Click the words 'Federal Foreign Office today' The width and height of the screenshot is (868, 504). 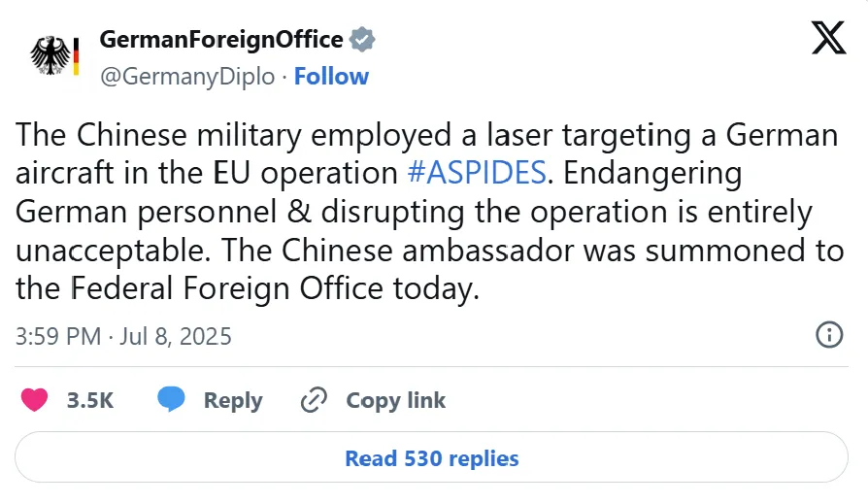click(273, 288)
